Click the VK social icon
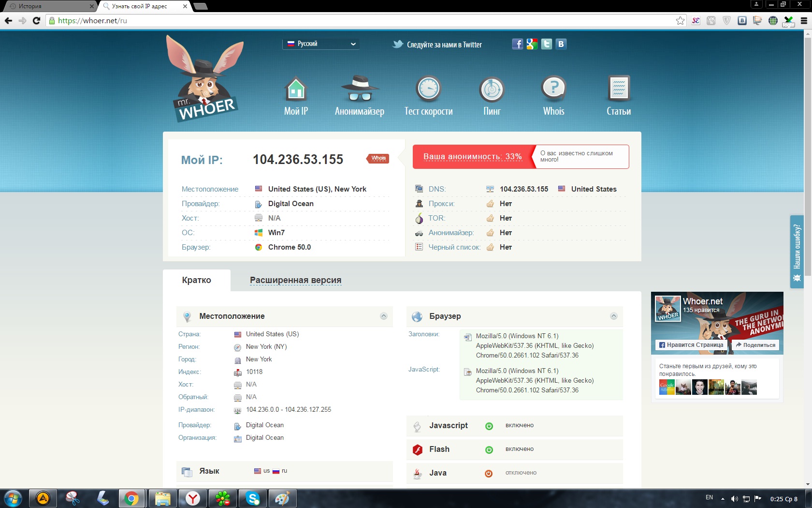 pyautogui.click(x=561, y=44)
